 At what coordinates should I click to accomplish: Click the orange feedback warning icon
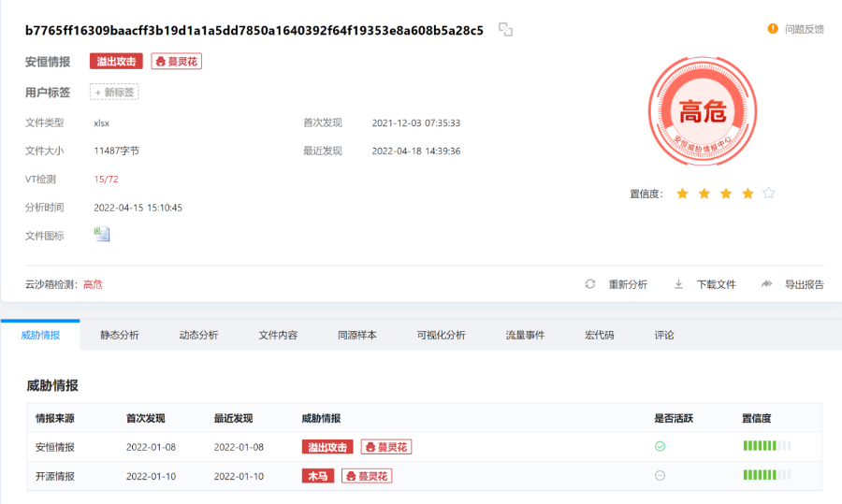point(773,29)
